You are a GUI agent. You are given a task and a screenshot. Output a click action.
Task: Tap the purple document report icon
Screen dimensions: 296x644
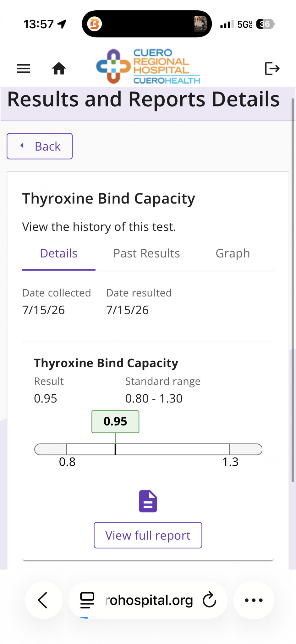tap(148, 501)
